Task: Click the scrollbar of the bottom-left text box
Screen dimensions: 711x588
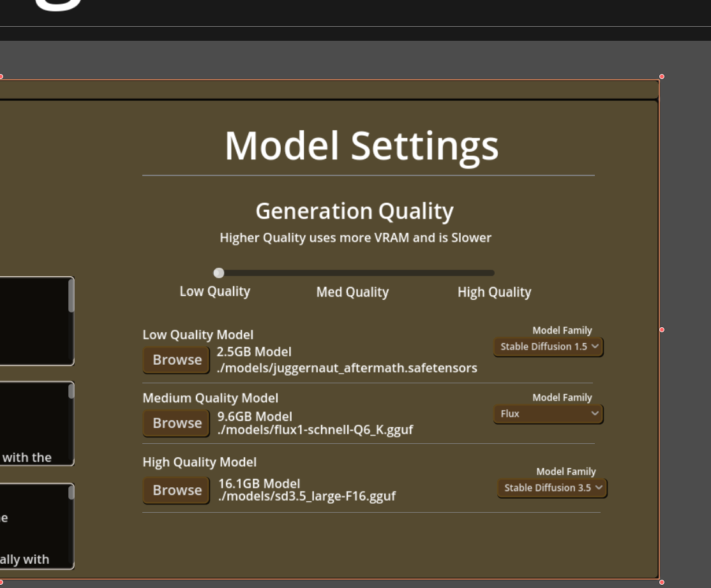Action: click(71, 492)
